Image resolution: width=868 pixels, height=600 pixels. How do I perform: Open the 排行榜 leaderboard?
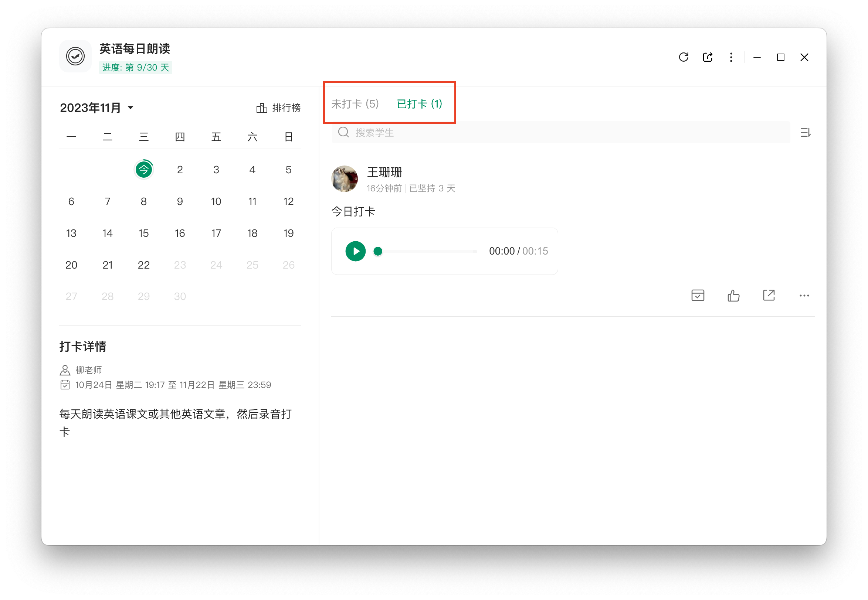click(x=278, y=108)
